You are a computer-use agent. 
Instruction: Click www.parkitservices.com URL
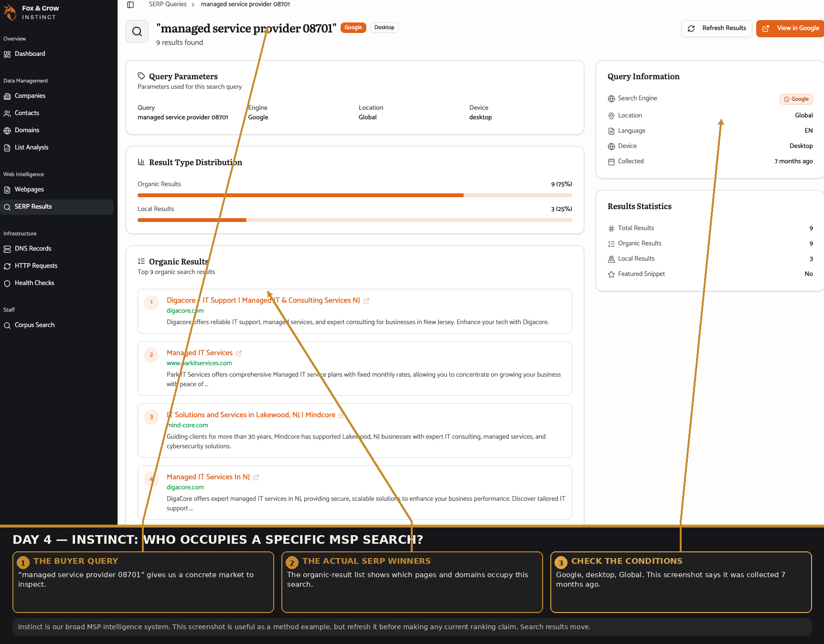[199, 363]
